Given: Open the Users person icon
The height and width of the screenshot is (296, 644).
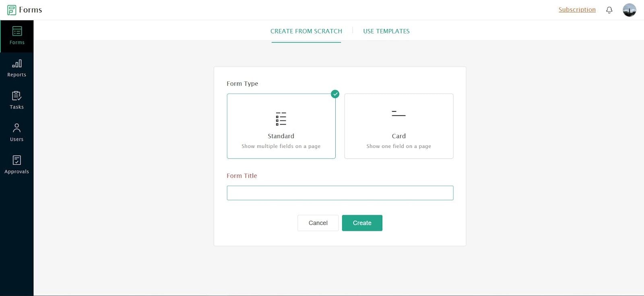Looking at the screenshot, I should coord(17,128).
